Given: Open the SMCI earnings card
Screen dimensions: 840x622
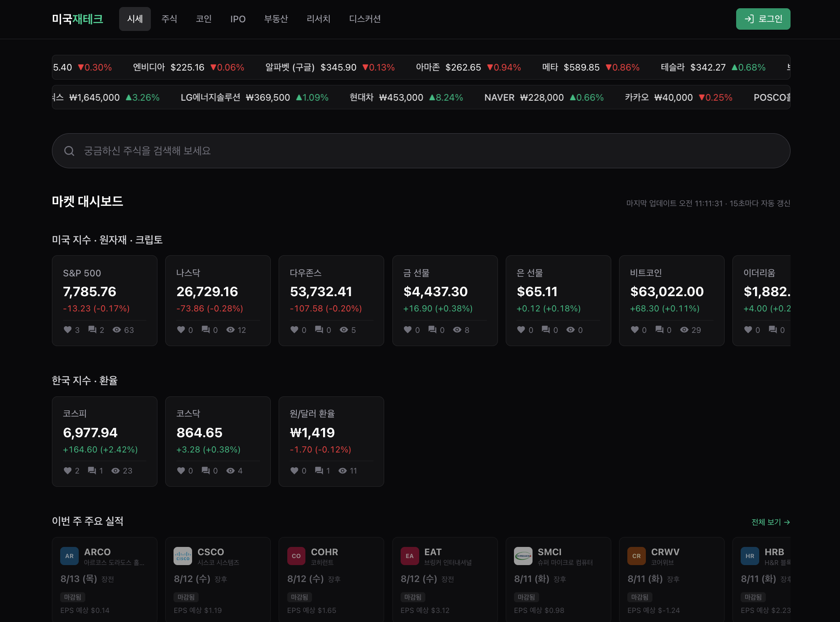Looking at the screenshot, I should (558, 580).
